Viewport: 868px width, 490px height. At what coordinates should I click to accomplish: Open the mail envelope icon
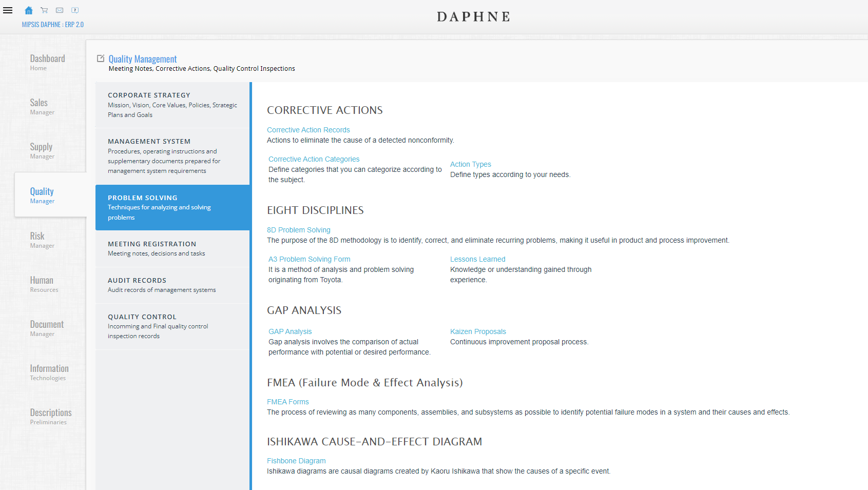pos(60,10)
